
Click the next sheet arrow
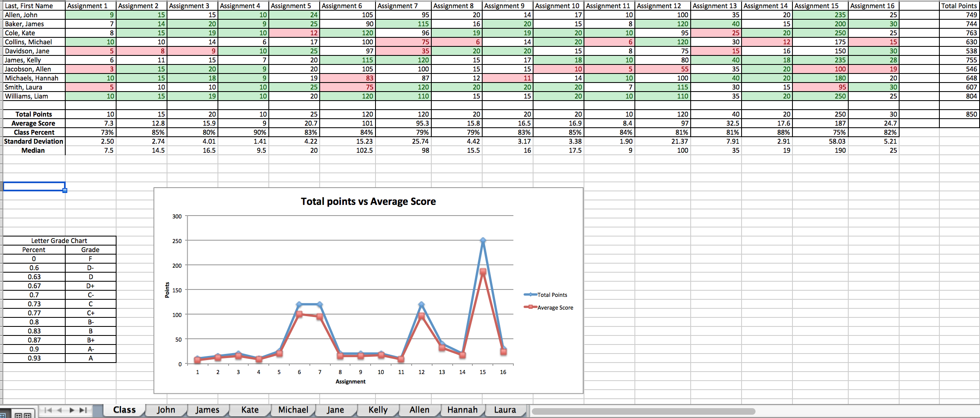pyautogui.click(x=72, y=410)
